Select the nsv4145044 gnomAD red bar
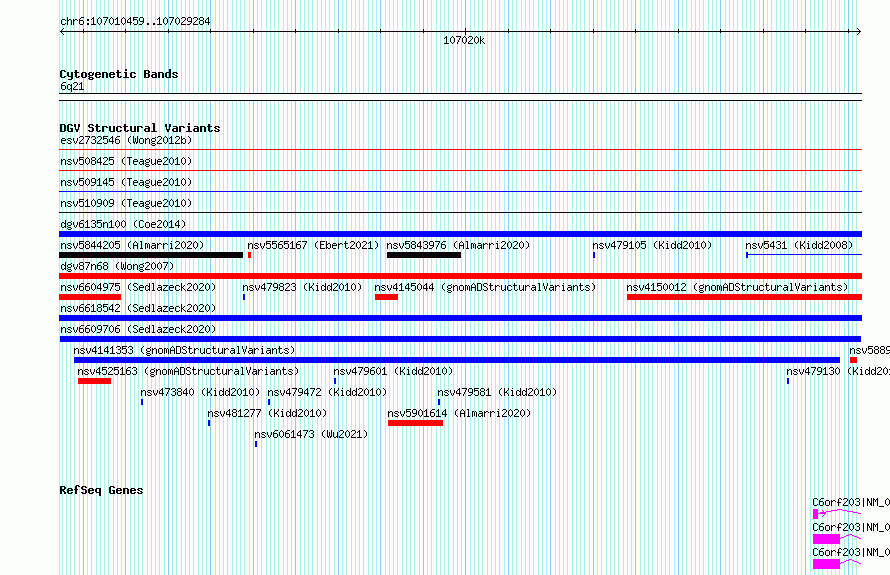The image size is (890, 575). pos(387,297)
